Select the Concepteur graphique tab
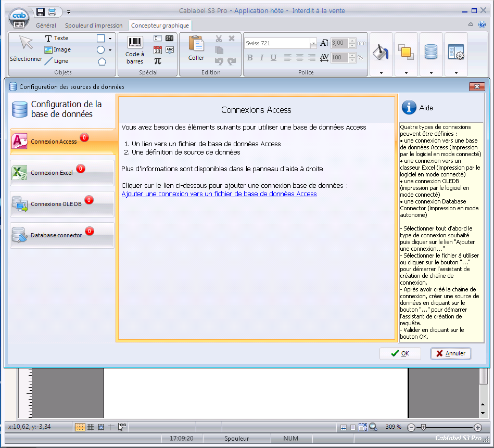 tap(160, 25)
